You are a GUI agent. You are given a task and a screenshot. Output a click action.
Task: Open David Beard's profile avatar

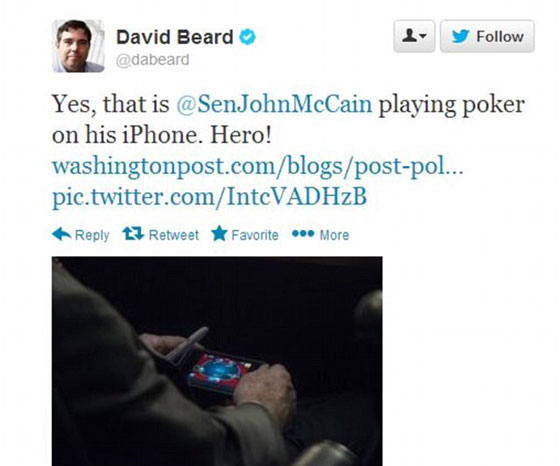click(78, 46)
